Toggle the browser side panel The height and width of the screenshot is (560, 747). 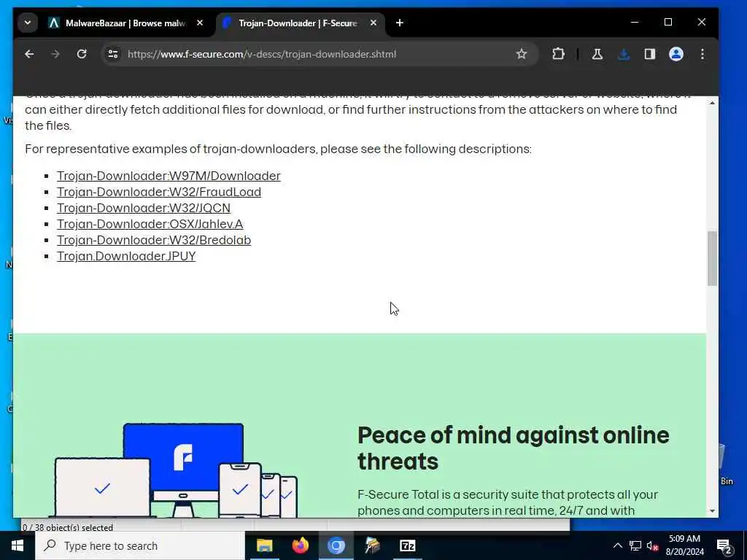[650, 54]
